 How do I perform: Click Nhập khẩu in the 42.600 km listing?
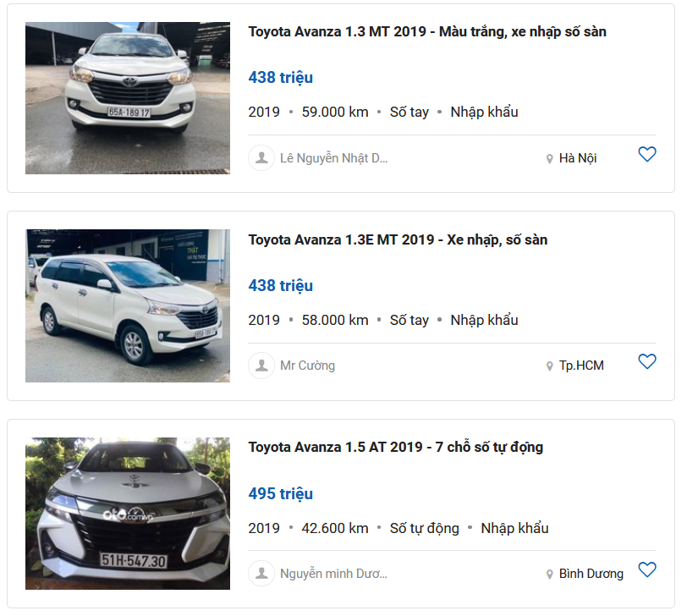click(x=514, y=528)
